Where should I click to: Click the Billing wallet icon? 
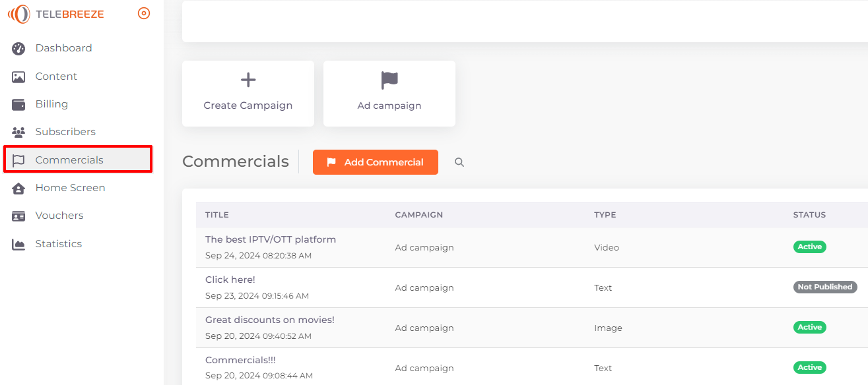click(18, 104)
